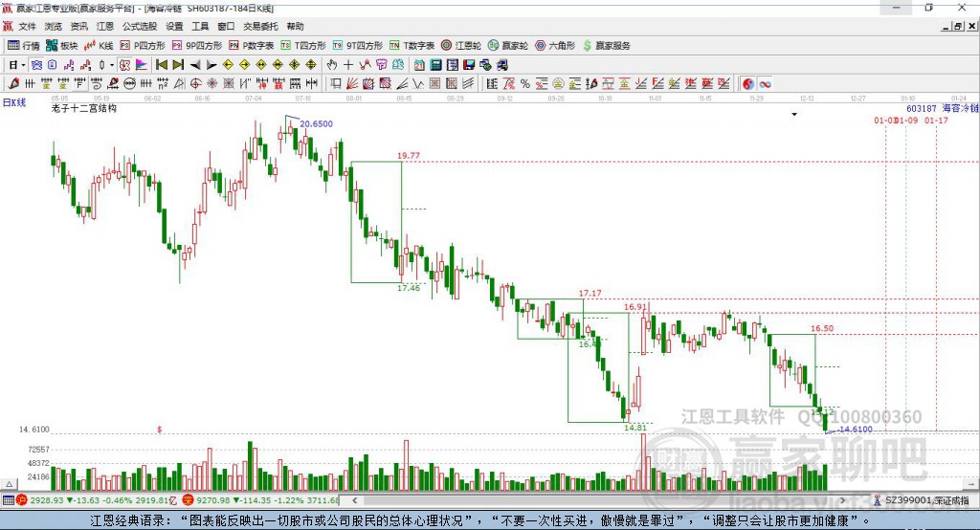Open the 日 period dropdown arrow
Viewport: 980px width, 530px height.
click(x=23, y=64)
